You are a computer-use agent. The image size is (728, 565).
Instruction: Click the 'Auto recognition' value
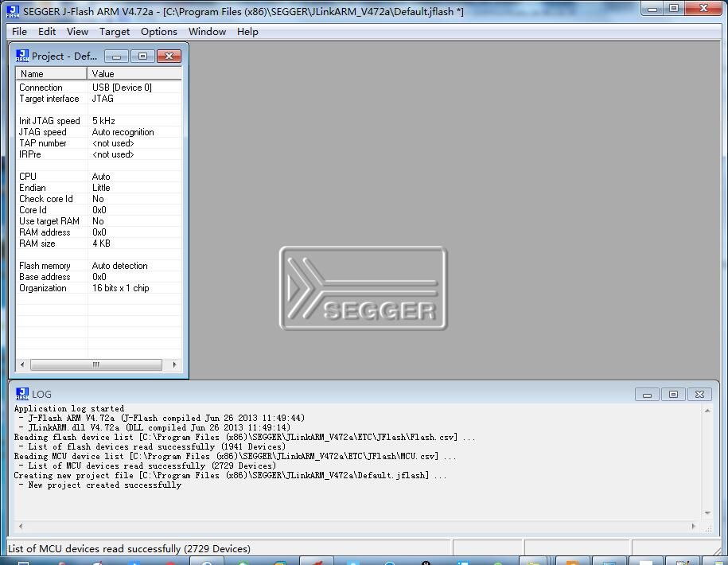(123, 132)
